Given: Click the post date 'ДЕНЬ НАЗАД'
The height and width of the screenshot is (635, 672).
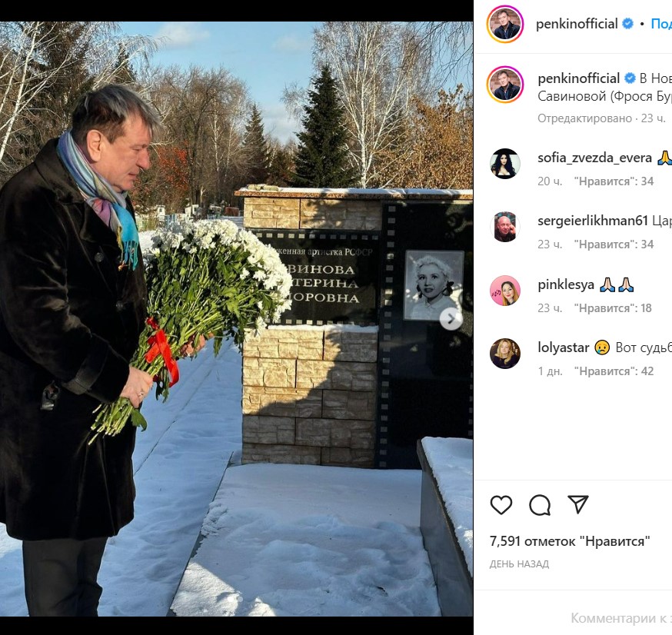Looking at the screenshot, I should coord(519,564).
